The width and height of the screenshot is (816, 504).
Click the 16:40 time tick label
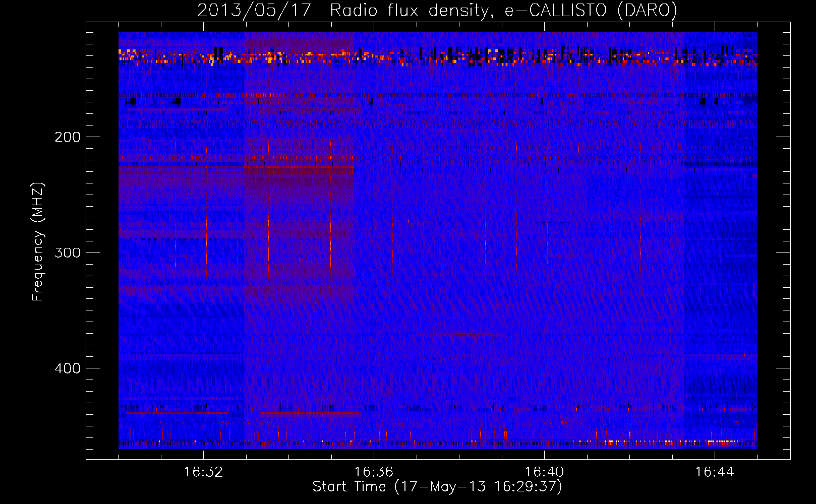[x=544, y=472]
